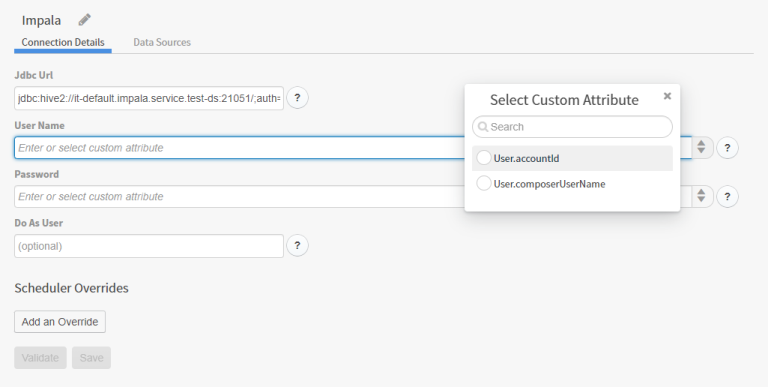Click the User.composerUserName label text
Viewport: 768px width, 387px height.
549,184
